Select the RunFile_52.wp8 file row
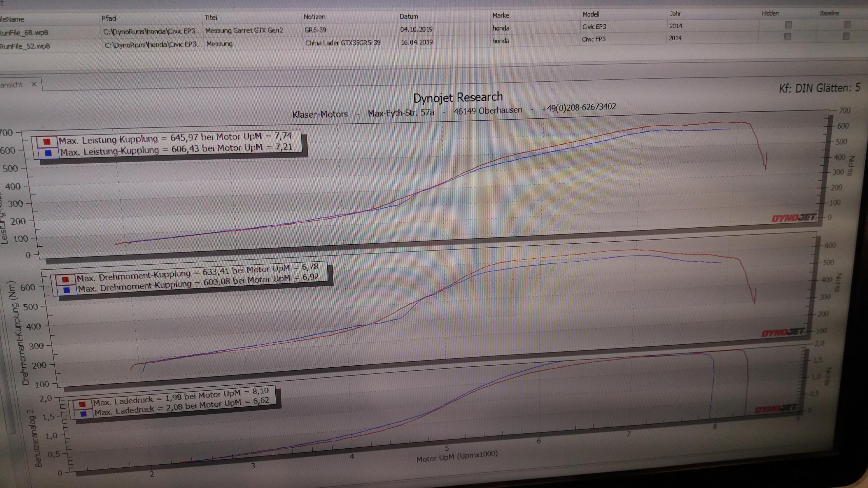 pos(434,42)
